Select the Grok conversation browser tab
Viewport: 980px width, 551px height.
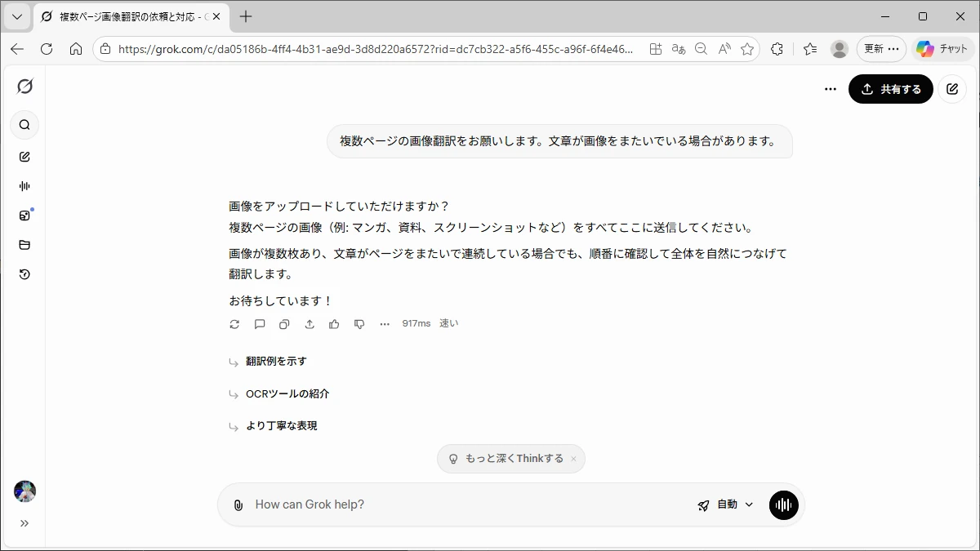point(131,16)
